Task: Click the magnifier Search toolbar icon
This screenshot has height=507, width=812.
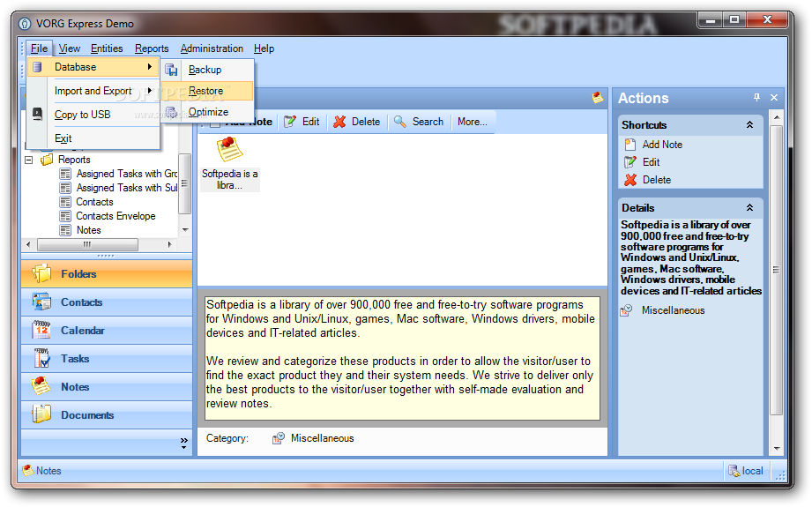Action: 399,122
